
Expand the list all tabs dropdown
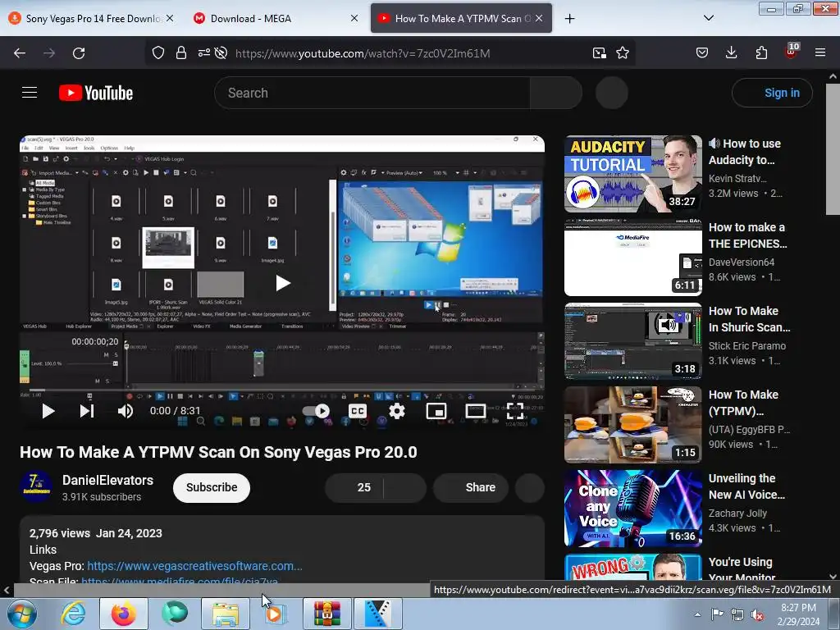708,18
